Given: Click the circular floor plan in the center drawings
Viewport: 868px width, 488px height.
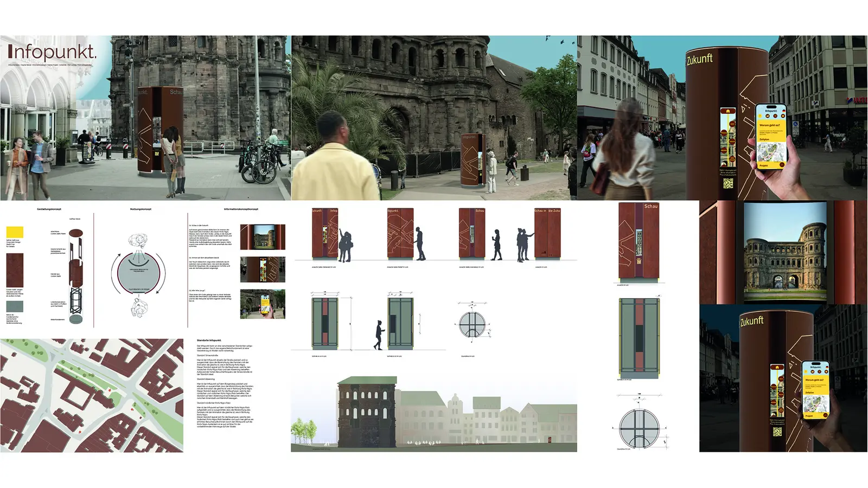Looking at the screenshot, I should point(471,325).
